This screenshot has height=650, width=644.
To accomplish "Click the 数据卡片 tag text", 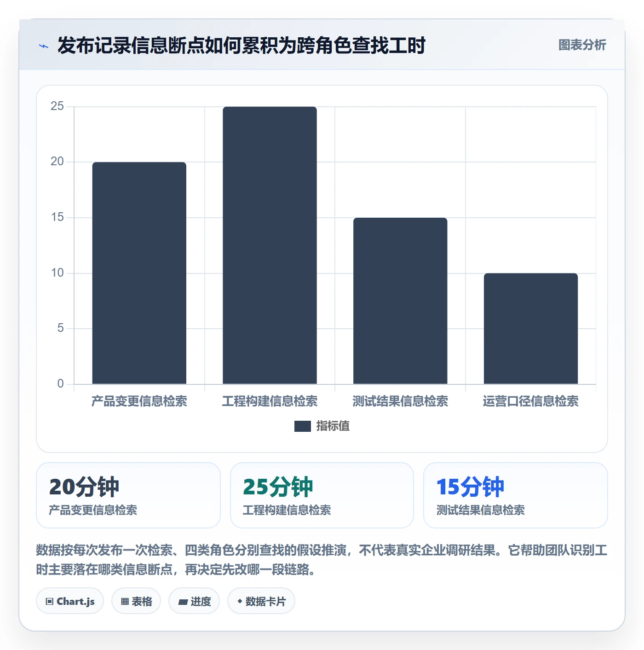I will click(x=266, y=602).
